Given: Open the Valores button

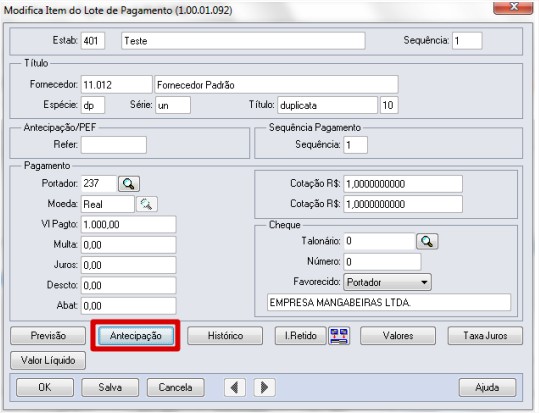Looking at the screenshot, I should (x=398, y=336).
